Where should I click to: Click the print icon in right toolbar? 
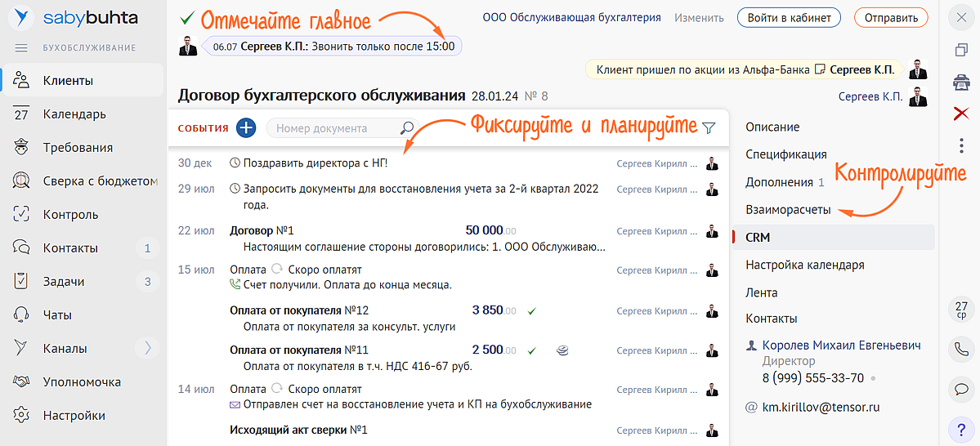961,82
